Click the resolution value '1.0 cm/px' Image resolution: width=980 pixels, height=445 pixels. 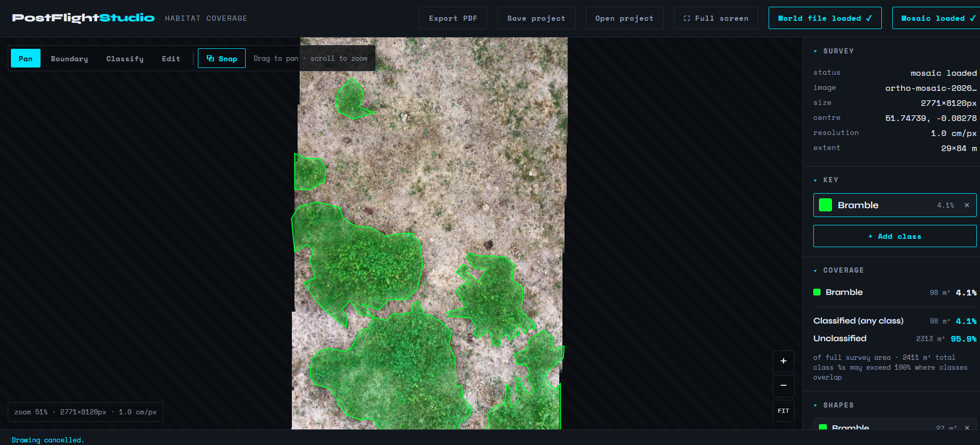point(954,133)
